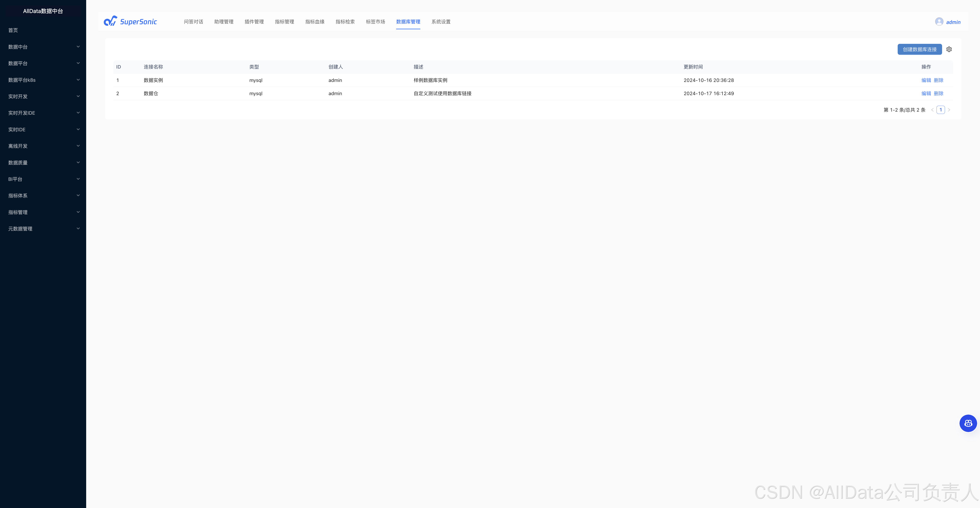This screenshot has width=980, height=508.
Task: Edit the 数据实例 connection row
Action: (926, 80)
